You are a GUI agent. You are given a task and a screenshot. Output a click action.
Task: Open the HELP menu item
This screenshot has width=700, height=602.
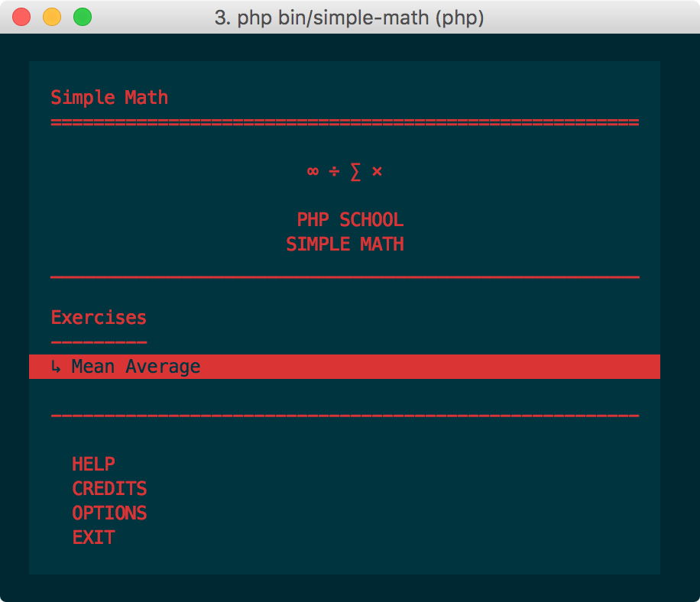94,464
